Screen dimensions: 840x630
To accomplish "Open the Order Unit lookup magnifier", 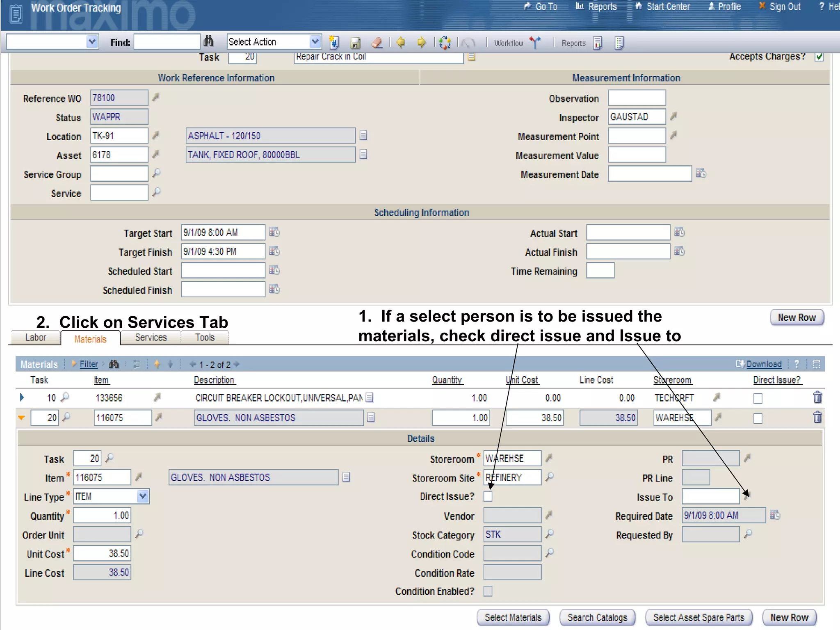I will point(139,534).
